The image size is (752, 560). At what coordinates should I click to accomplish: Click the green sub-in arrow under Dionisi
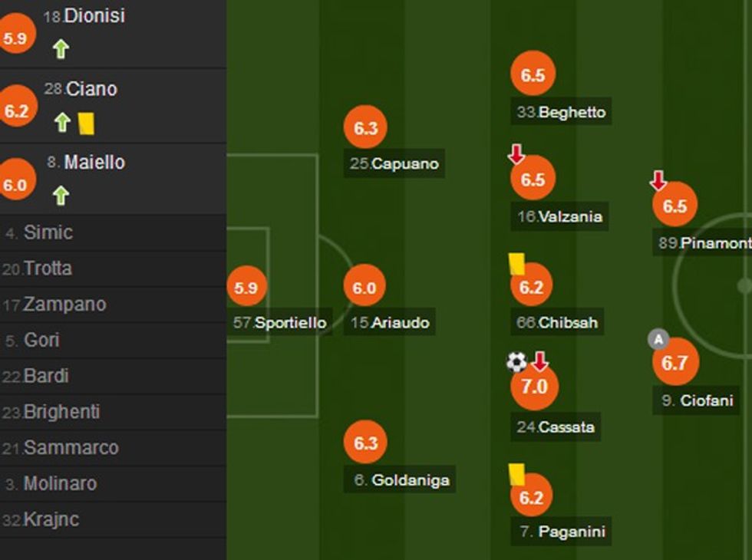pyautogui.click(x=61, y=49)
